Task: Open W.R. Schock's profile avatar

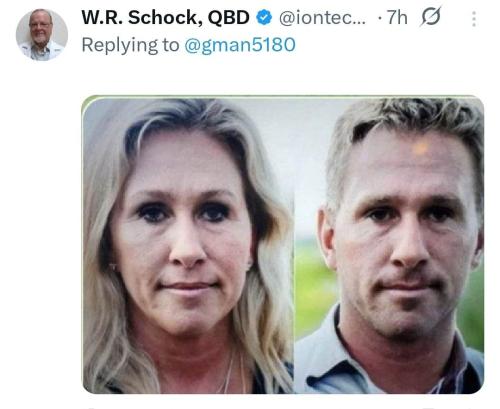Action: [42, 35]
